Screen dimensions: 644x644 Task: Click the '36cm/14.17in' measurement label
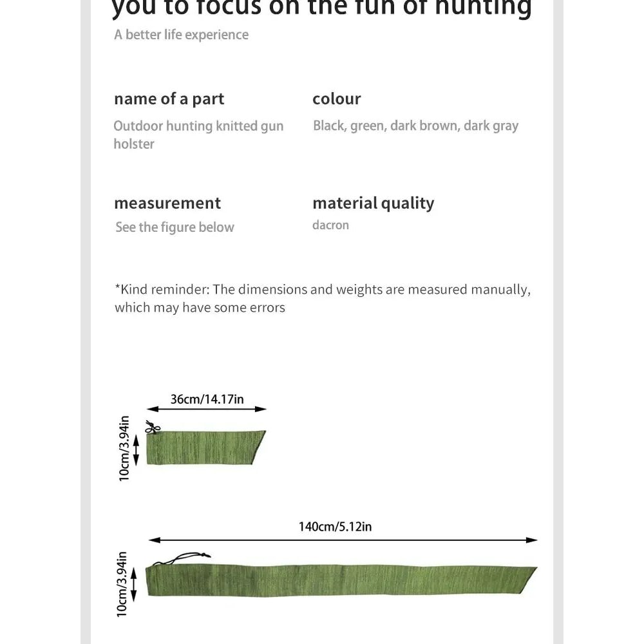tap(207, 399)
